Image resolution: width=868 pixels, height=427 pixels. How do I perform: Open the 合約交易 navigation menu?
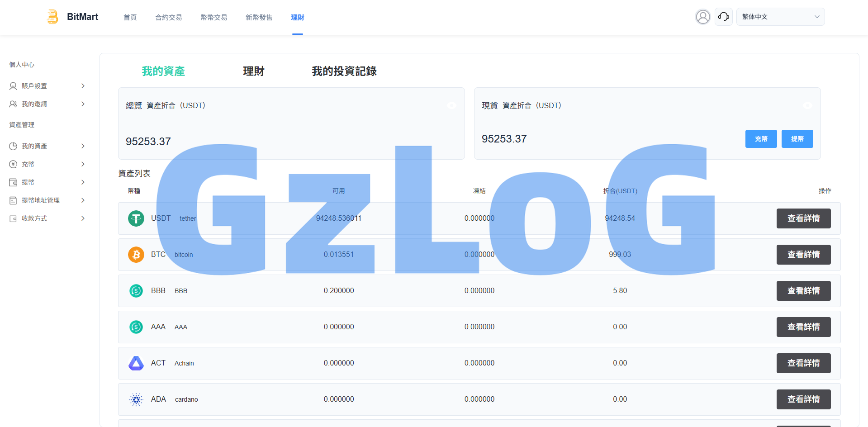(168, 17)
